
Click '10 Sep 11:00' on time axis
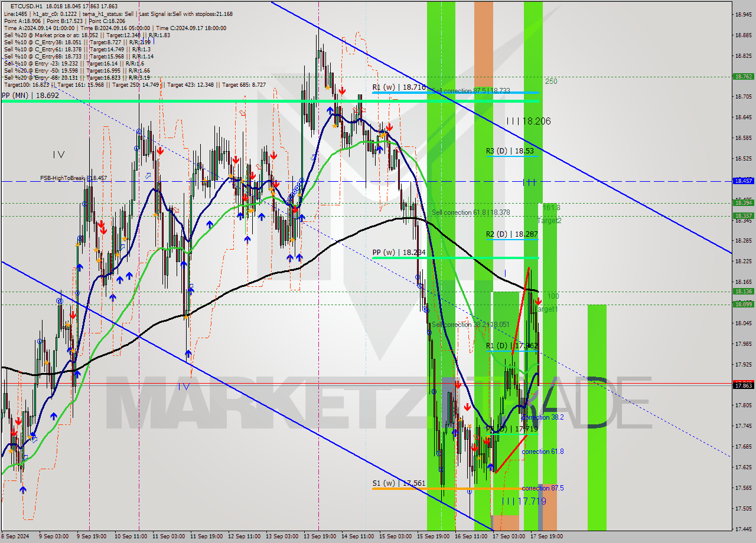pos(131,537)
